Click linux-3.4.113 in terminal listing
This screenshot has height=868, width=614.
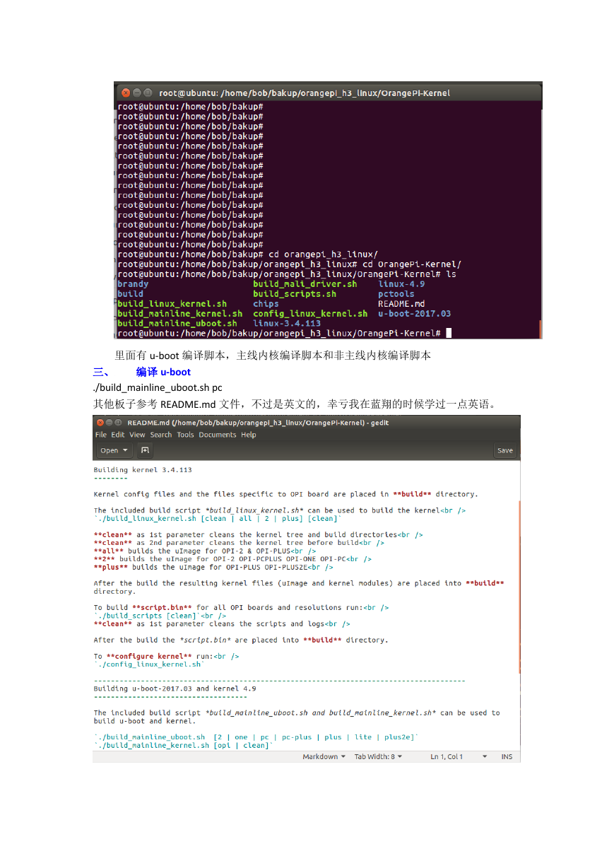[287, 323]
